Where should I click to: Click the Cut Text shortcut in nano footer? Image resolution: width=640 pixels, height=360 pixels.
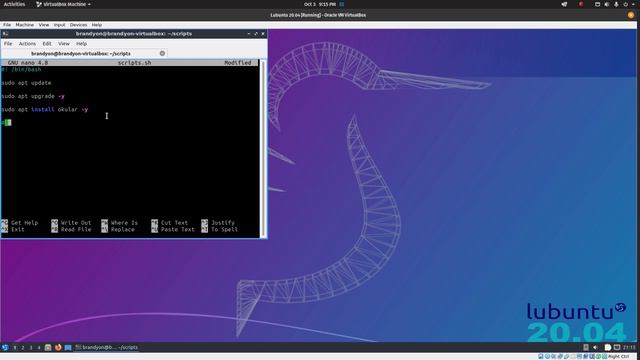(169, 223)
